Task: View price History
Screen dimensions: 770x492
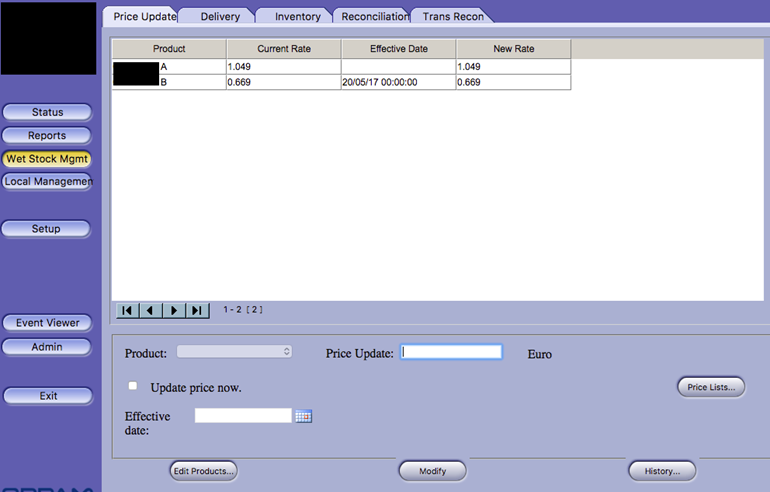Action: 661,470
